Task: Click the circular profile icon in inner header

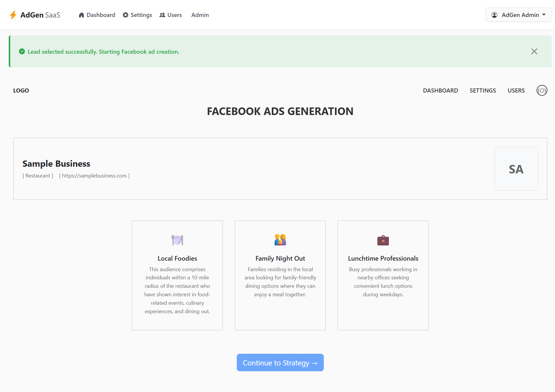Action: coord(542,90)
